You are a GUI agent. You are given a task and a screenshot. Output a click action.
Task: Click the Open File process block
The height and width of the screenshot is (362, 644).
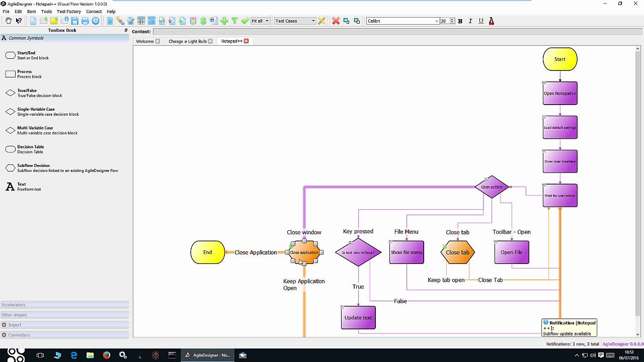(511, 252)
